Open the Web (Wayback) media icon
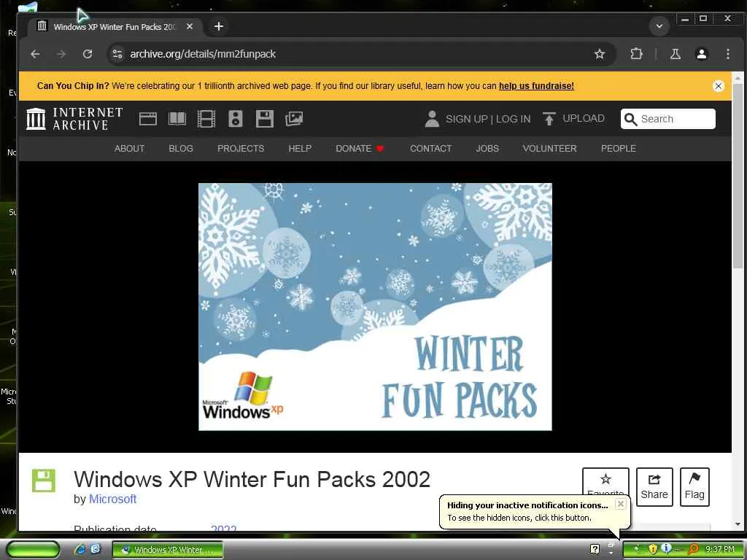The image size is (747, 560). pos(147,119)
